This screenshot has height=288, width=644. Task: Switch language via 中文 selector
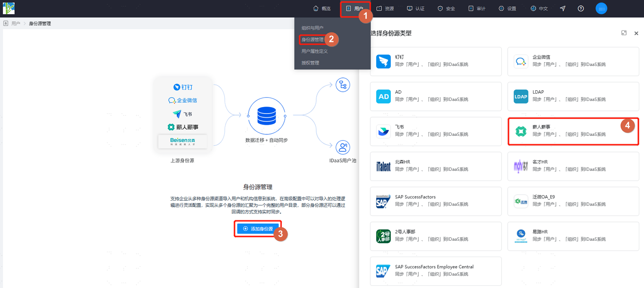[539, 9]
